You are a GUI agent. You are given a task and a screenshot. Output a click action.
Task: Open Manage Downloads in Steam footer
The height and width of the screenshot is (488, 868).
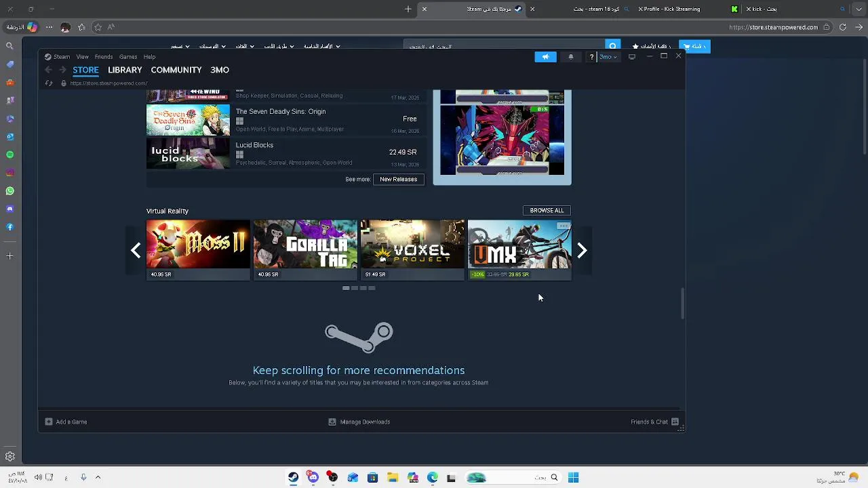click(359, 422)
